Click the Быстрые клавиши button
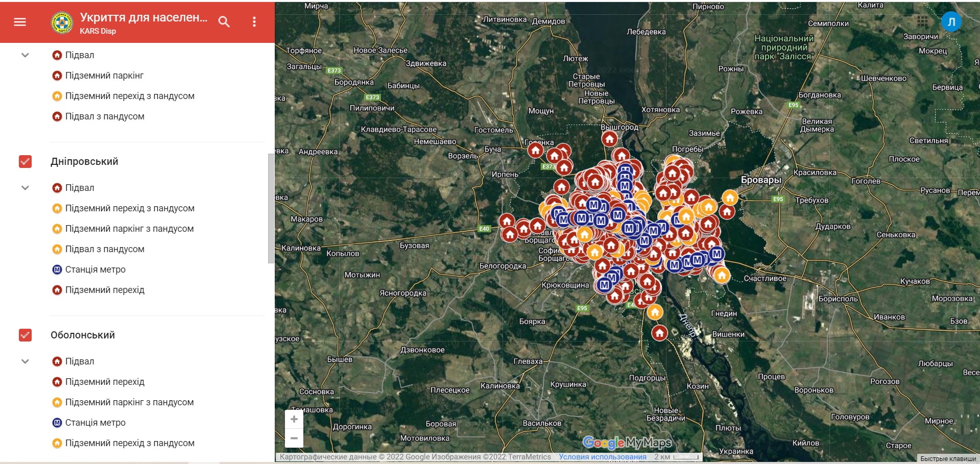This screenshot has height=464, width=980. [948, 458]
